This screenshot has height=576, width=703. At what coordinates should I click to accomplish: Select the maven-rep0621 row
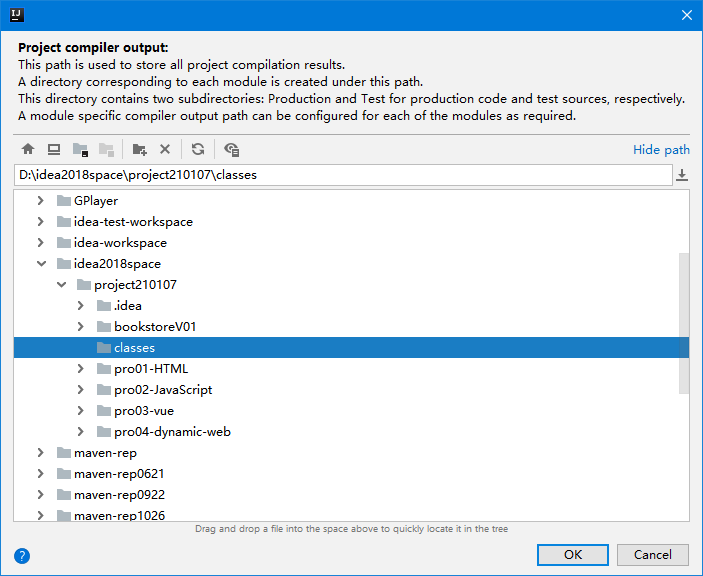pyautogui.click(x=351, y=474)
